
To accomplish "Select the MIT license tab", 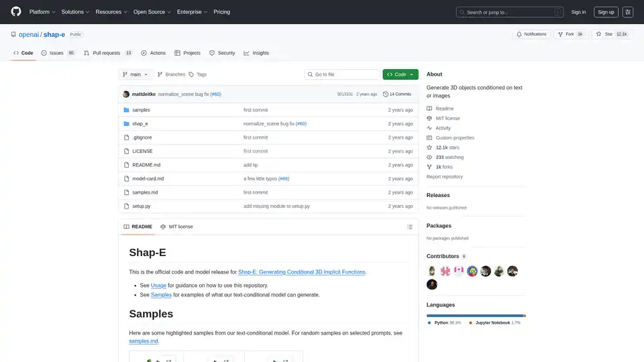I will pos(176,227).
